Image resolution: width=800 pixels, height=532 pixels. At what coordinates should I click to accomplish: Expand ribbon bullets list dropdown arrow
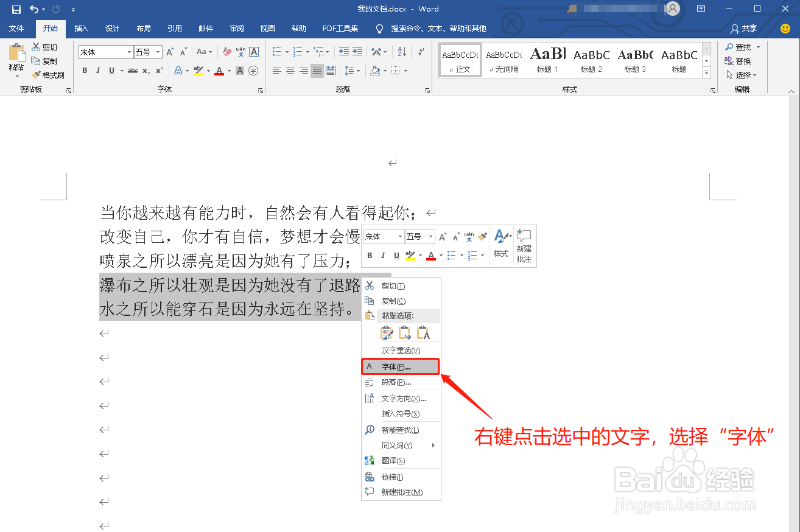[x=286, y=52]
